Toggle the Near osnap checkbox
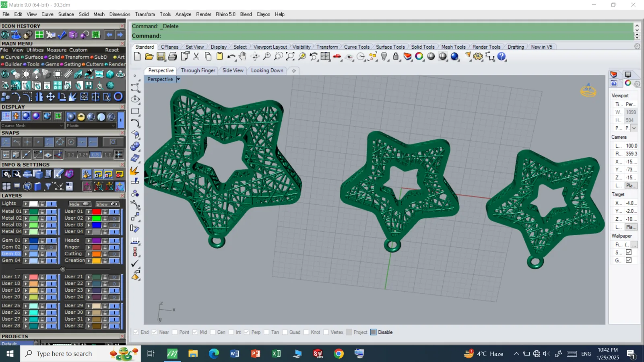The image size is (644, 362). coord(155,332)
